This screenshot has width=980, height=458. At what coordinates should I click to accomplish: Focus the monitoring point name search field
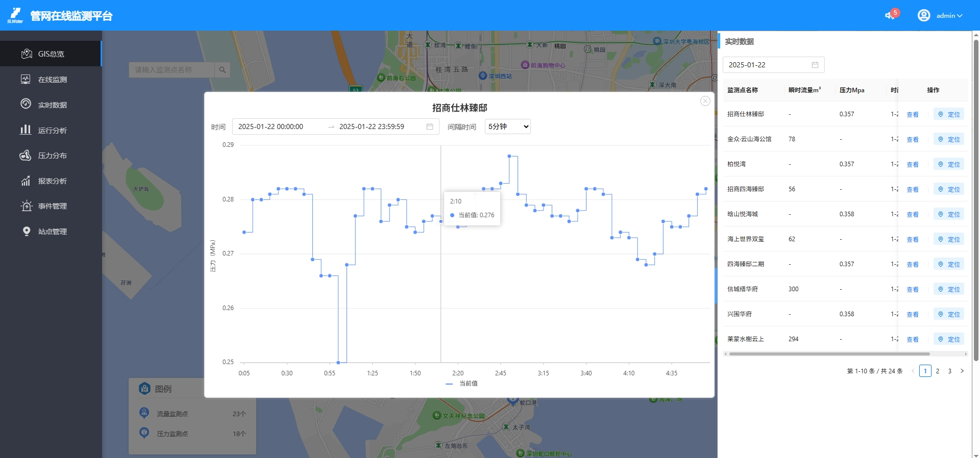[x=171, y=70]
